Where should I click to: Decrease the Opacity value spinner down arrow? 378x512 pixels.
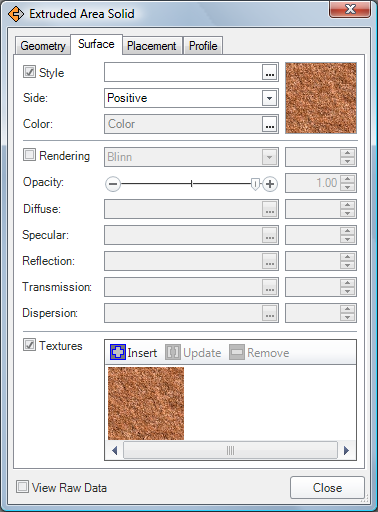[x=348, y=187]
